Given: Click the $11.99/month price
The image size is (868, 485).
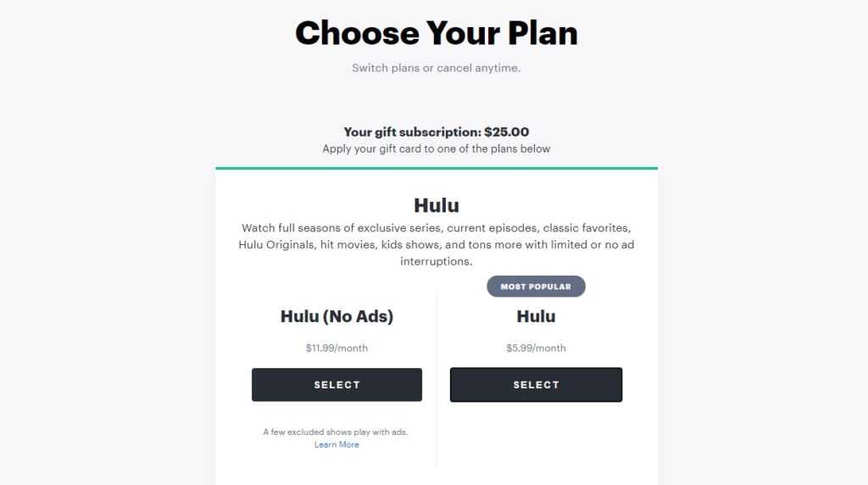Looking at the screenshot, I should click(x=337, y=348).
